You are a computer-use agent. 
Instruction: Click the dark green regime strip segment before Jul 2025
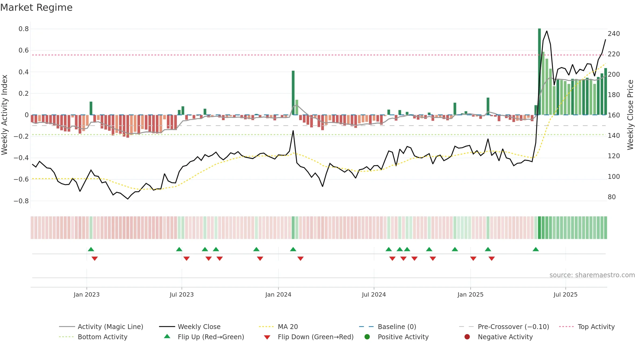click(540, 227)
